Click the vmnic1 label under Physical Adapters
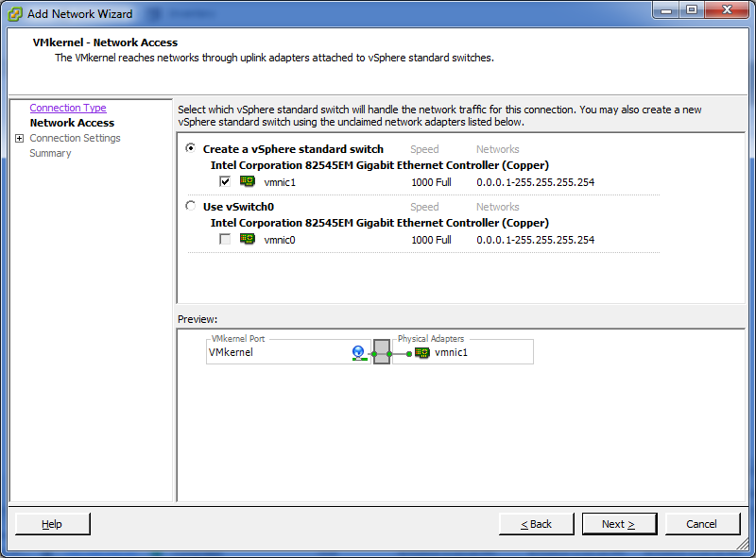The image size is (756, 558). [x=451, y=352]
